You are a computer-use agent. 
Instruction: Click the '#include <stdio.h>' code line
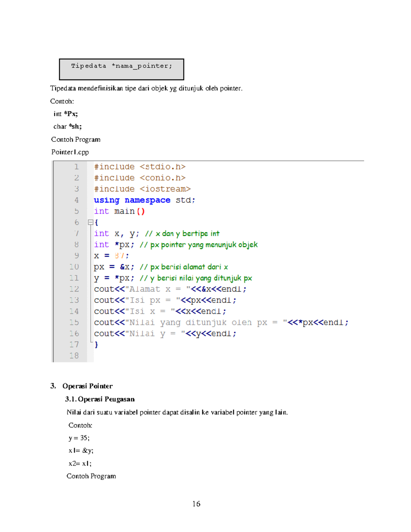point(140,167)
